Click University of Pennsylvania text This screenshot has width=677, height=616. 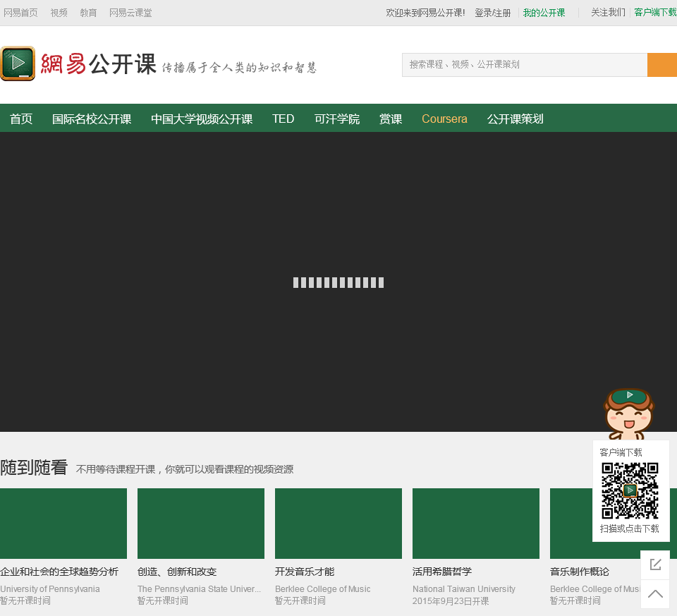pyautogui.click(x=50, y=588)
